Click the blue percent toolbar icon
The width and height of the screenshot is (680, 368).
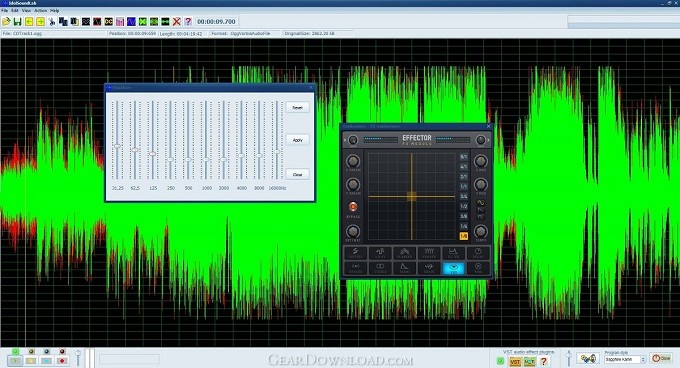coord(131,21)
